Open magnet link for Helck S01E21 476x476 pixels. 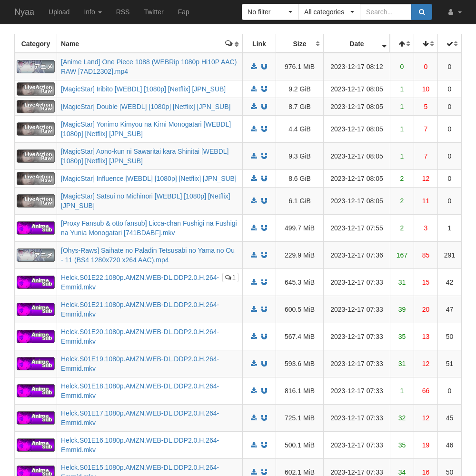264,309
